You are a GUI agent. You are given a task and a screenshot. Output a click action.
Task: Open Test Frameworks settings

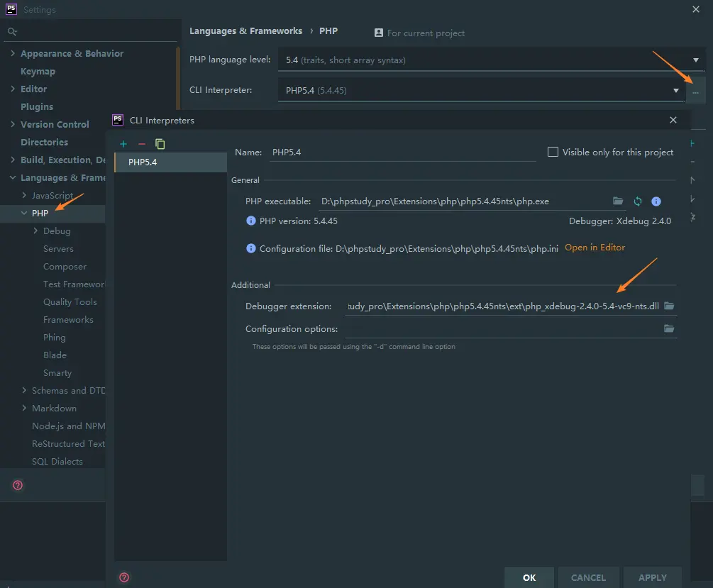click(x=74, y=284)
